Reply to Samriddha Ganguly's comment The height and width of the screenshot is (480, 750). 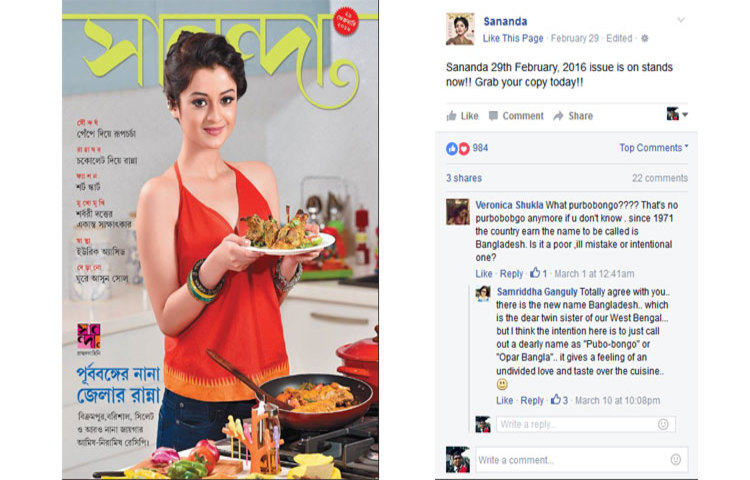coord(532,401)
